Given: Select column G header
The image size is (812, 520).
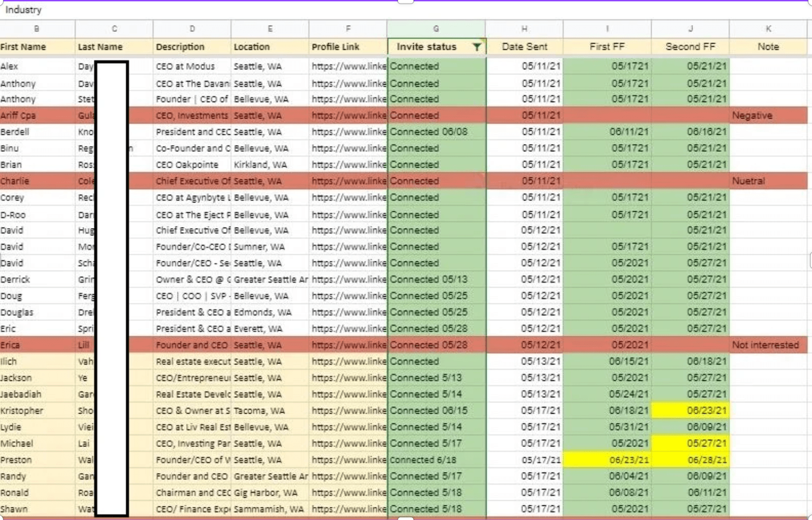Looking at the screenshot, I should tap(436, 29).
